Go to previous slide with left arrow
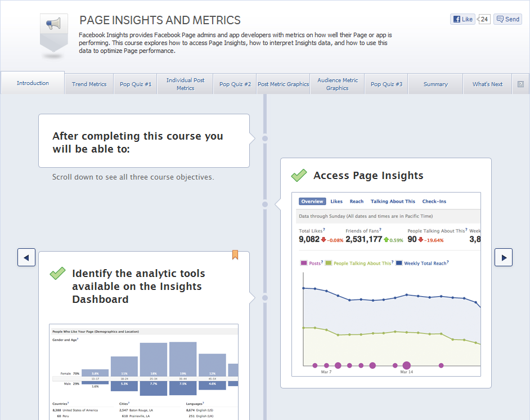This screenshot has width=530, height=420. click(x=26, y=257)
